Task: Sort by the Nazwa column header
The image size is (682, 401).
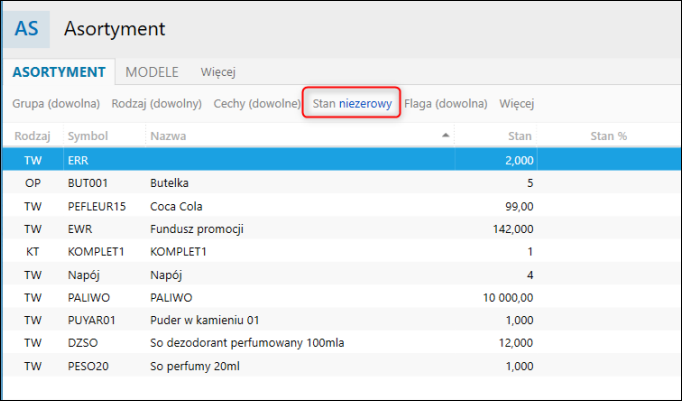Action: [x=168, y=136]
